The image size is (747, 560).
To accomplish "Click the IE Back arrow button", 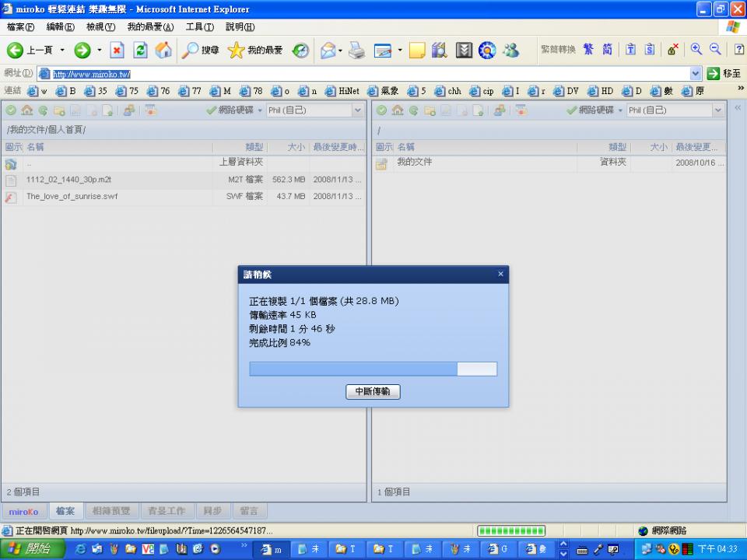I will point(15,50).
